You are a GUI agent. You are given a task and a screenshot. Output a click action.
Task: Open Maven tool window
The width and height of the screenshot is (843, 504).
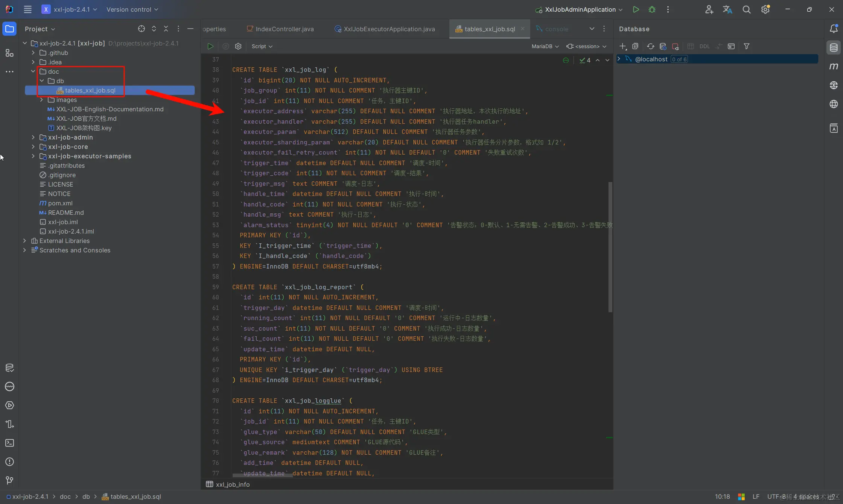pos(834,66)
